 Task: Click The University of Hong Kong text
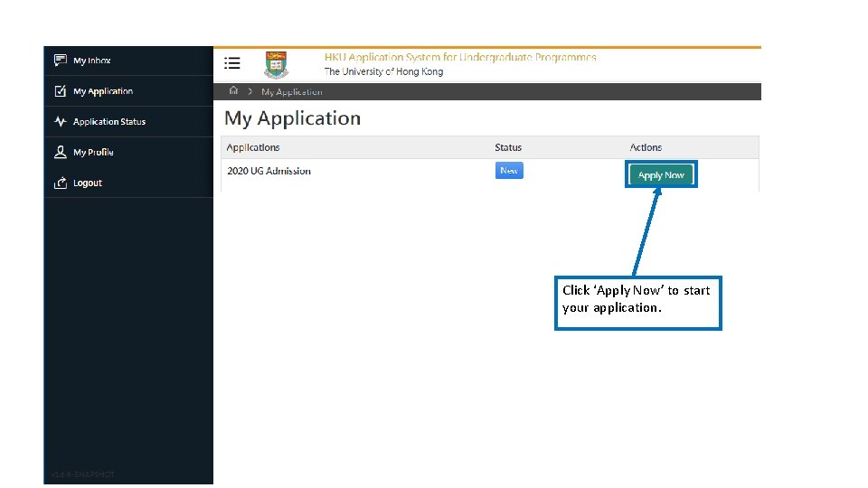pyautogui.click(x=383, y=71)
